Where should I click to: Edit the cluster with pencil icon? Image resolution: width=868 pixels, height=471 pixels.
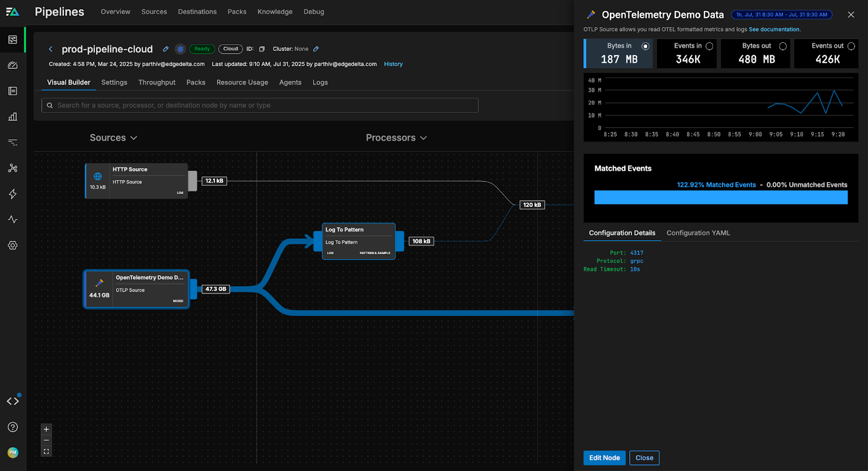click(316, 49)
